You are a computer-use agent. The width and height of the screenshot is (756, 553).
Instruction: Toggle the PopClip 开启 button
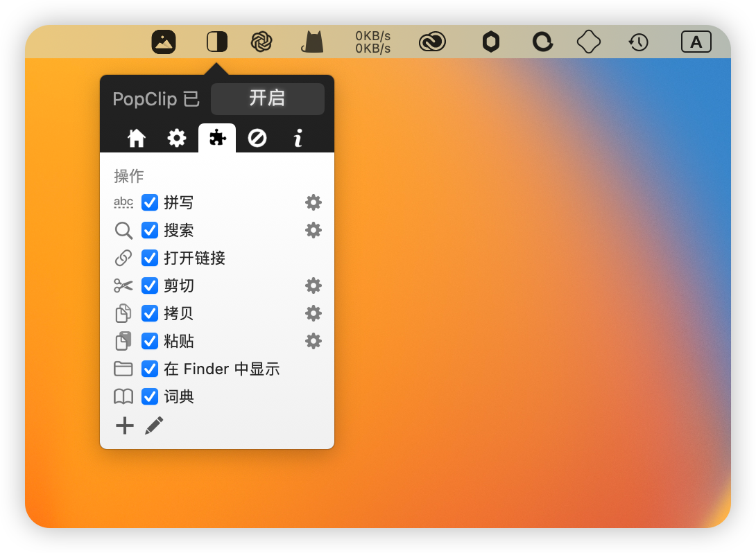268,98
